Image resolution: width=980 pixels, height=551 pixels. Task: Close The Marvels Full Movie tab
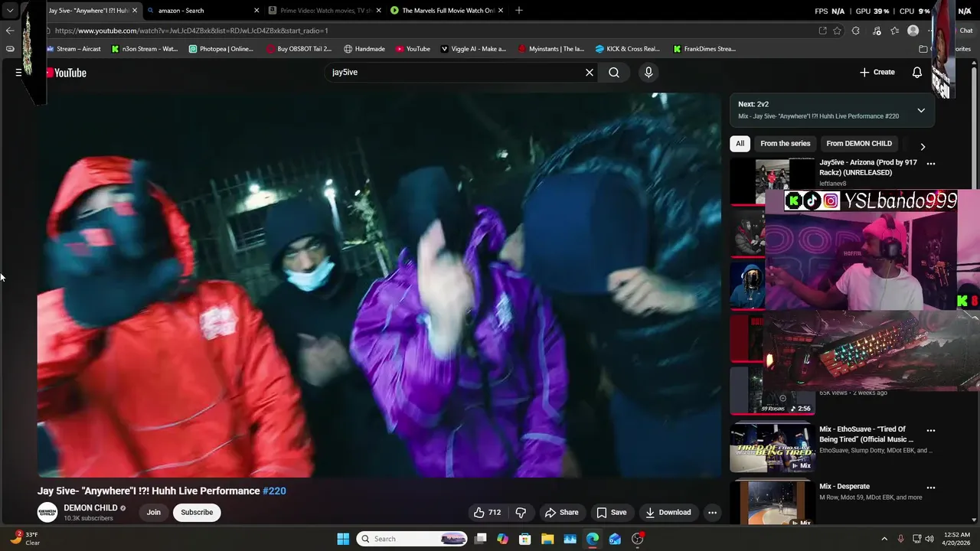coord(501,11)
